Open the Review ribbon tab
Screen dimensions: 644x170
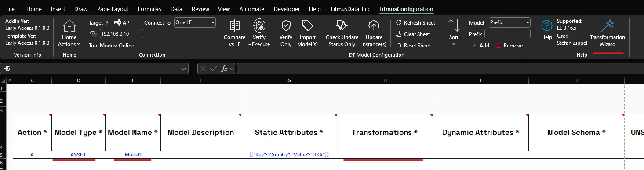pyautogui.click(x=200, y=9)
